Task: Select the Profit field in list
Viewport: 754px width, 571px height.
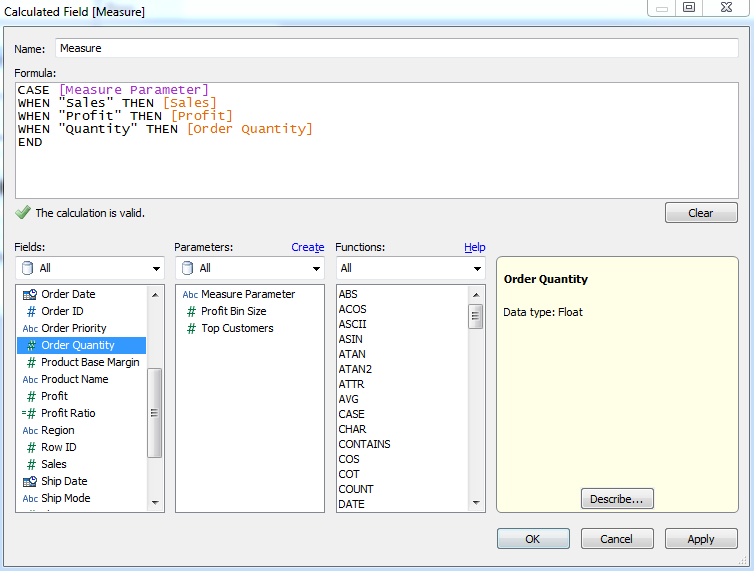Action: (81, 396)
